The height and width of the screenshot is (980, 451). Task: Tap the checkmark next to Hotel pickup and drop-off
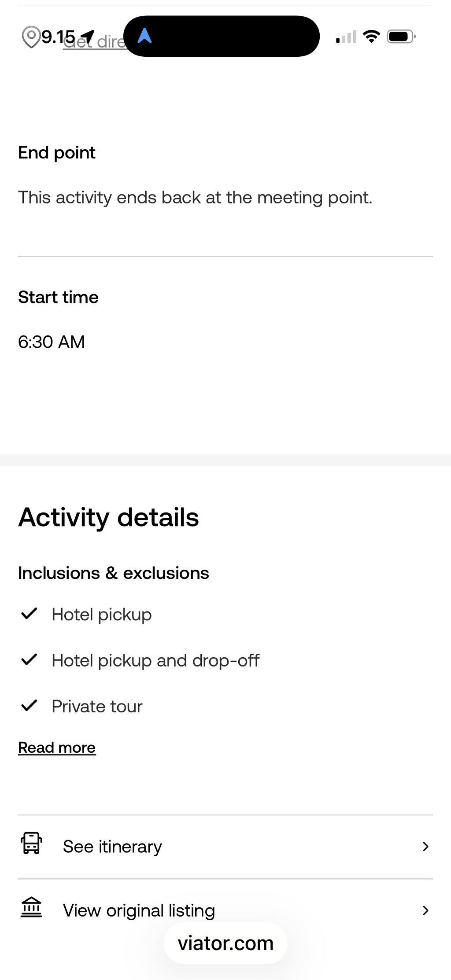coord(29,659)
